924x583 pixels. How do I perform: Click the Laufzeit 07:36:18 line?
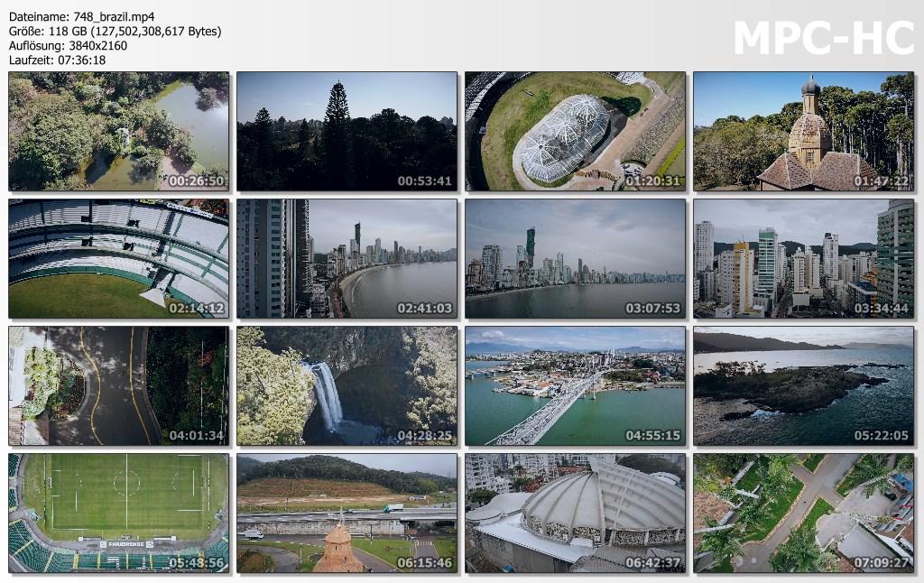pyautogui.click(x=57, y=60)
